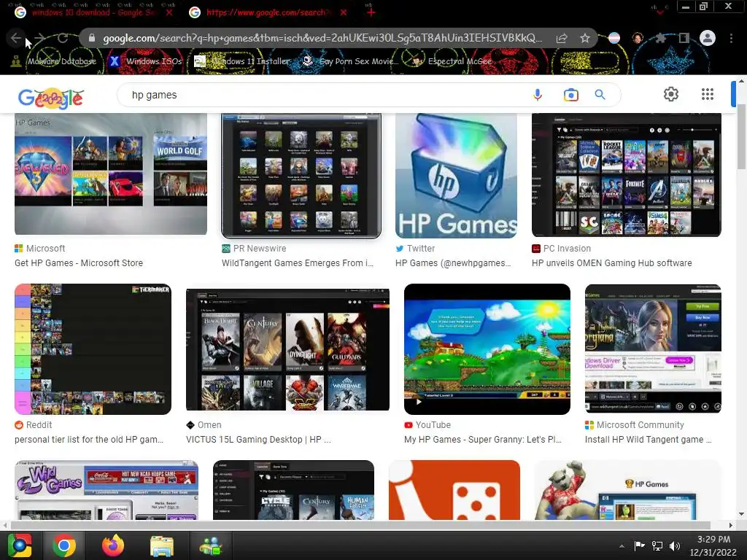Open Omen VICTUS 15L desktop thumbnail
The height and width of the screenshot is (560, 747).
pos(287,349)
